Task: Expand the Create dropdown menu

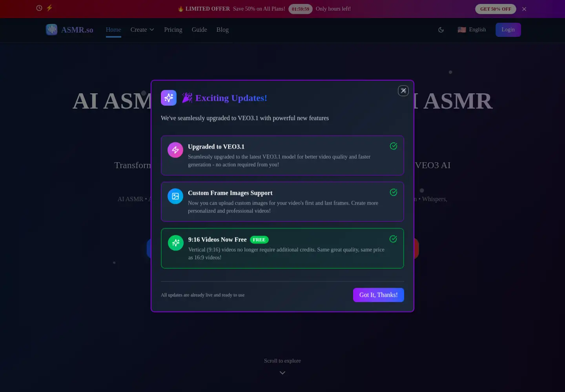Action: (x=142, y=30)
